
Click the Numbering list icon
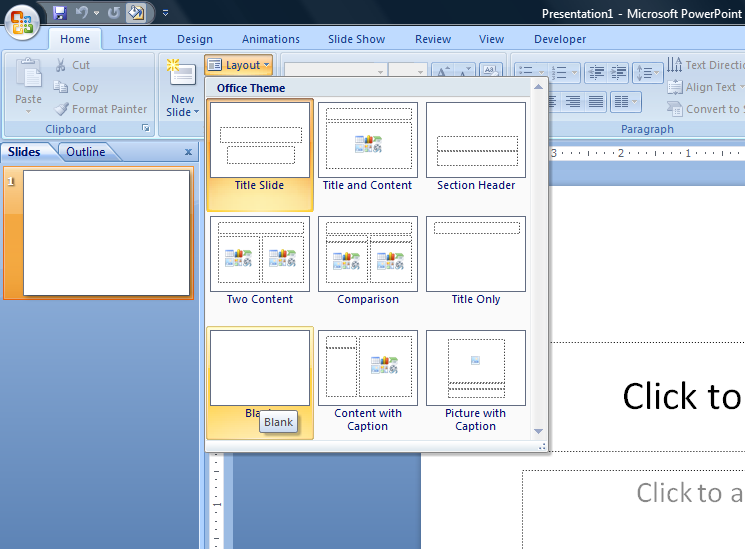[x=561, y=72]
